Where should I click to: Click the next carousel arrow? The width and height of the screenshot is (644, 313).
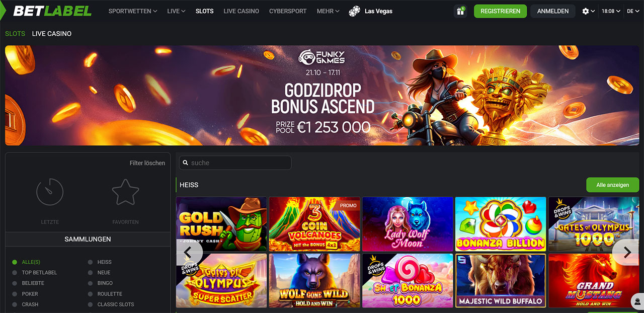click(x=627, y=252)
